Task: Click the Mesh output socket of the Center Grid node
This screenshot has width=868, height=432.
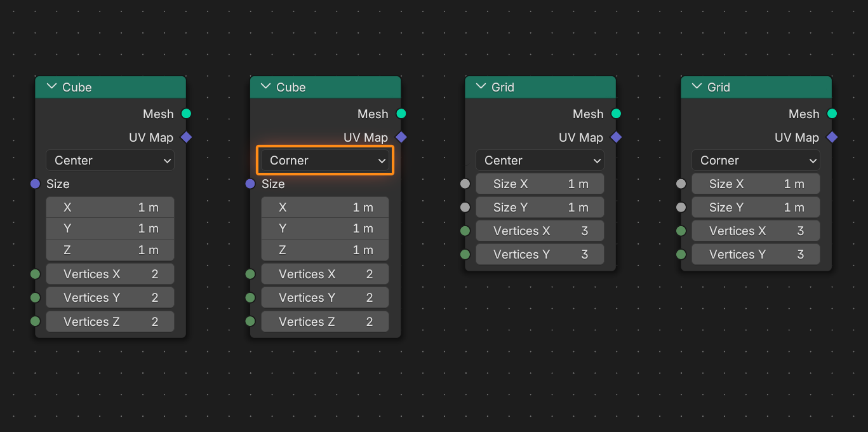Action: (616, 114)
